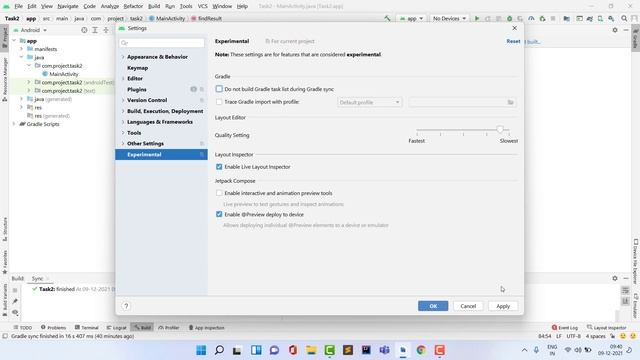Select Plugins in settings list
Image resolution: width=640 pixels, height=360 pixels.
(137, 89)
